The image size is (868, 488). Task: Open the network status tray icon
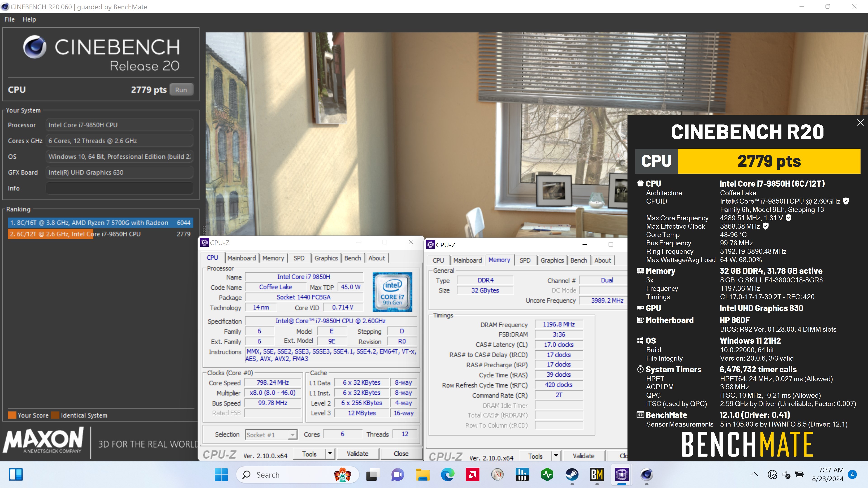click(x=772, y=474)
